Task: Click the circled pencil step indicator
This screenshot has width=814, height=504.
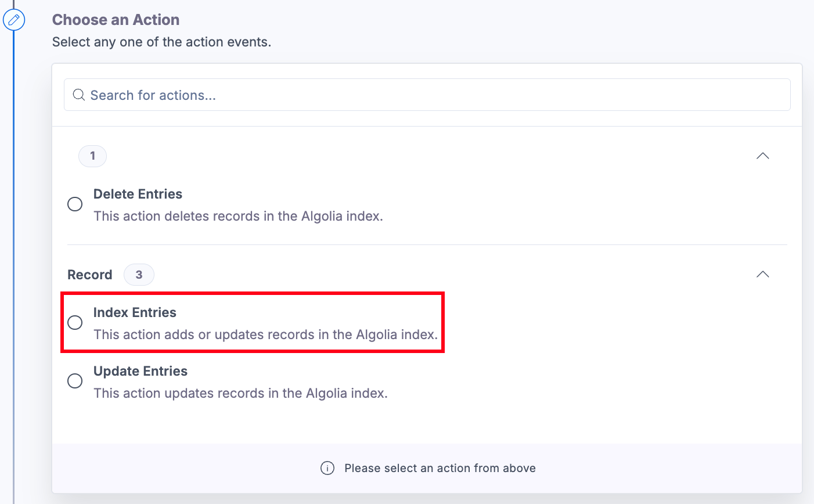Action: tap(14, 19)
